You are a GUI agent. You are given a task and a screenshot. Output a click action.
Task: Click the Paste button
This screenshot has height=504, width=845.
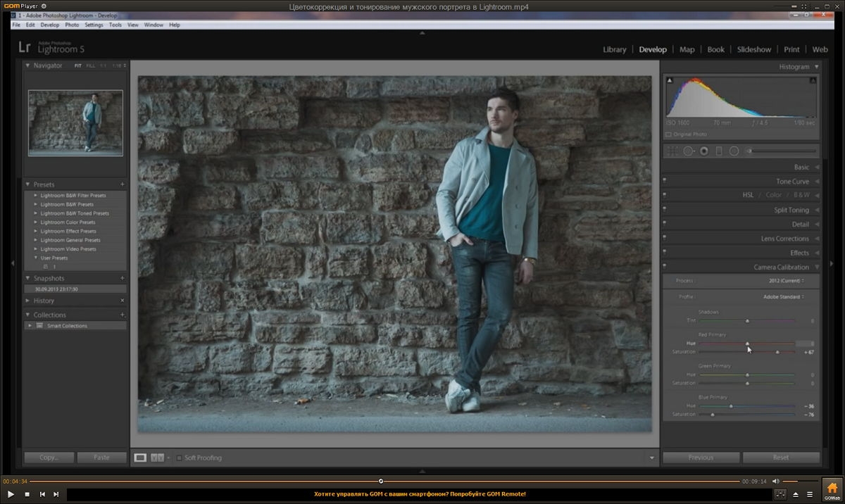(102, 458)
